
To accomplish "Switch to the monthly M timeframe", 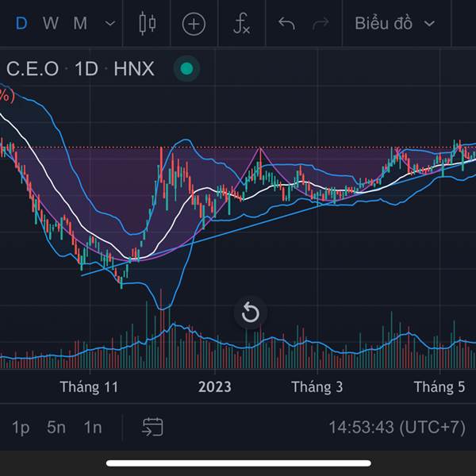I will (80, 23).
